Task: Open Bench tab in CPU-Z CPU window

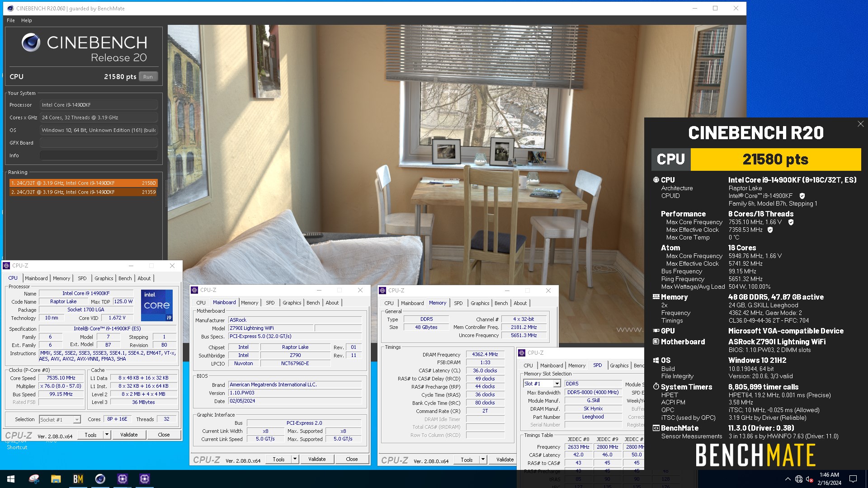Action: pyautogui.click(x=125, y=278)
